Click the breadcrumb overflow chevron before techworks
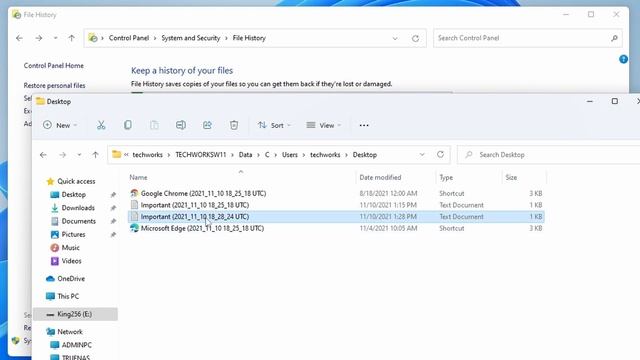Image resolution: width=640 pixels, height=360 pixels. tap(126, 155)
